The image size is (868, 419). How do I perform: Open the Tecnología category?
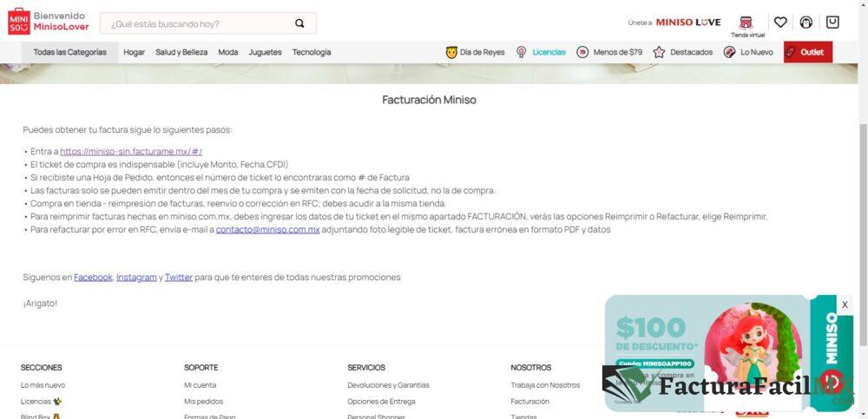(312, 52)
